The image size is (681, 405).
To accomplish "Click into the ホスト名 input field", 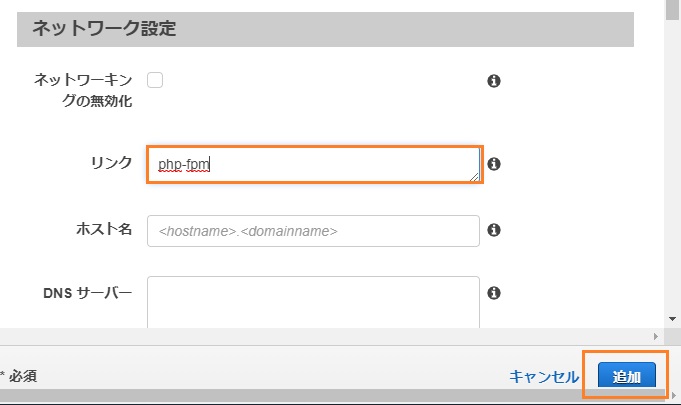I will click(x=313, y=231).
